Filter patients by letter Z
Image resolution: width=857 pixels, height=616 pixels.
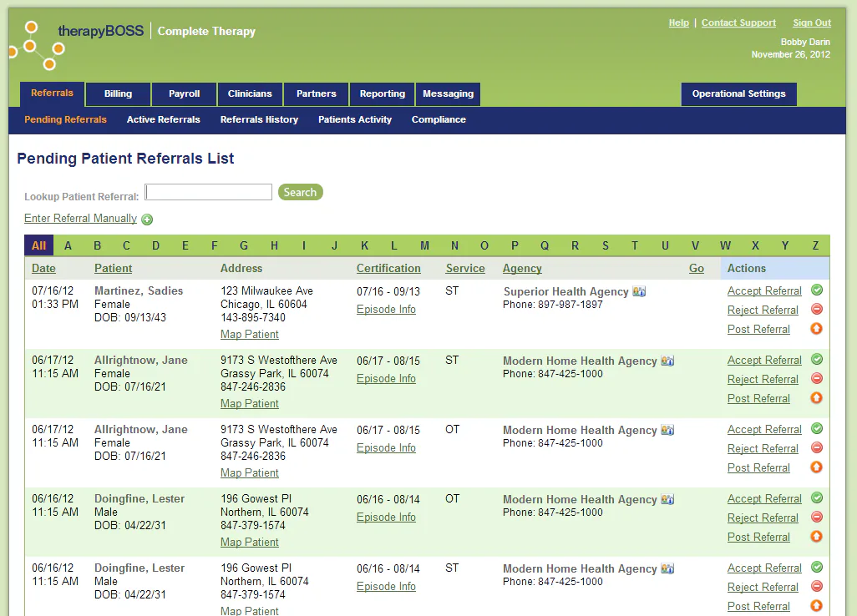coord(815,245)
